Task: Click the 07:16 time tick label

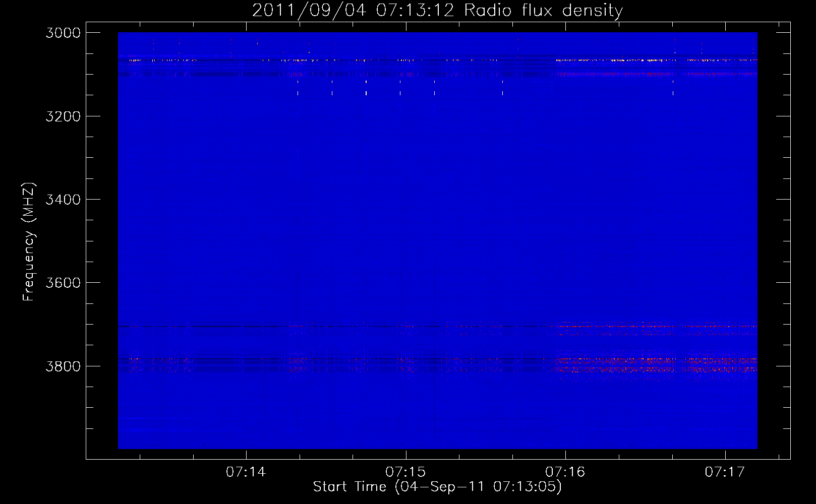Action: point(565,472)
